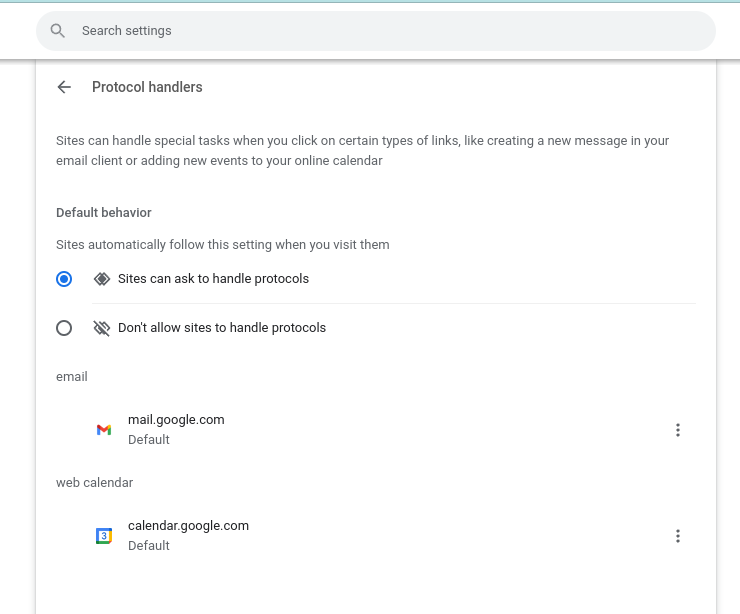Click the diamond icon for allow protocols
This screenshot has width=740, height=614.
101,279
